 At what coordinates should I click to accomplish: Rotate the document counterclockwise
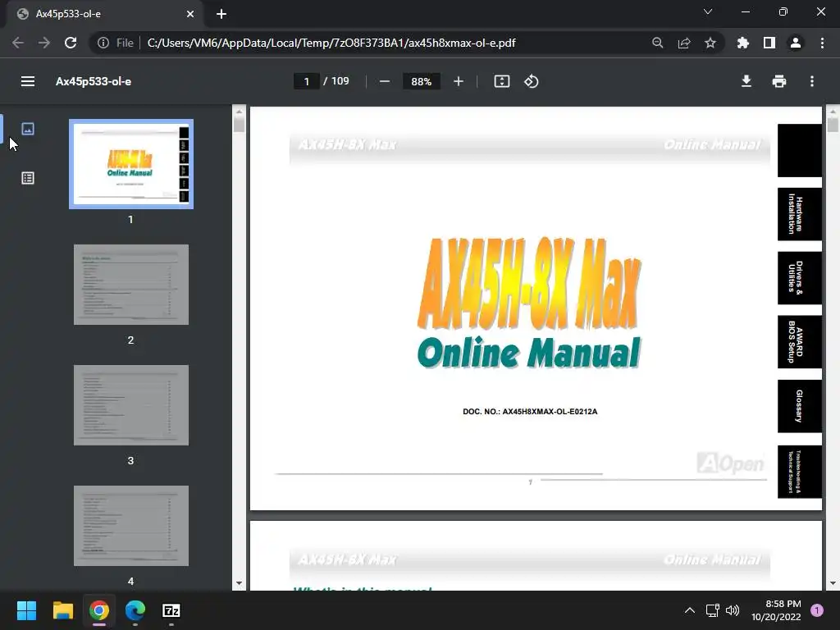pos(531,81)
